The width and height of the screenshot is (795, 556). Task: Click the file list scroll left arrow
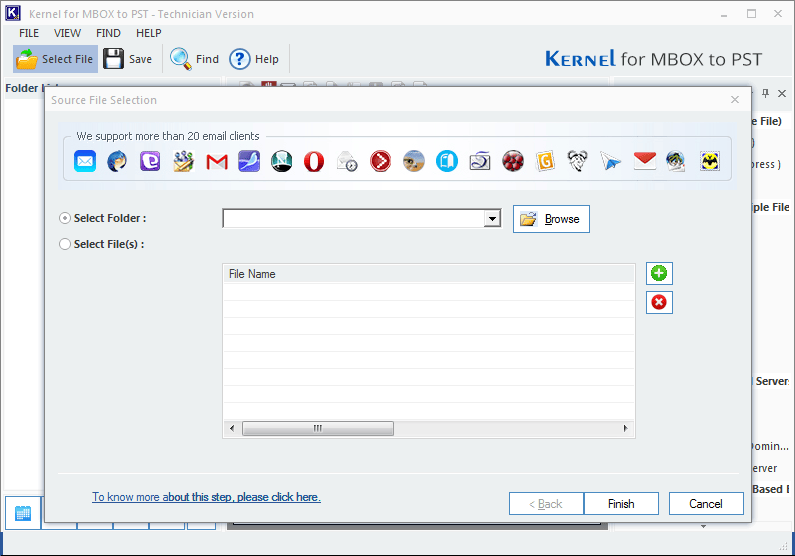tap(232, 429)
